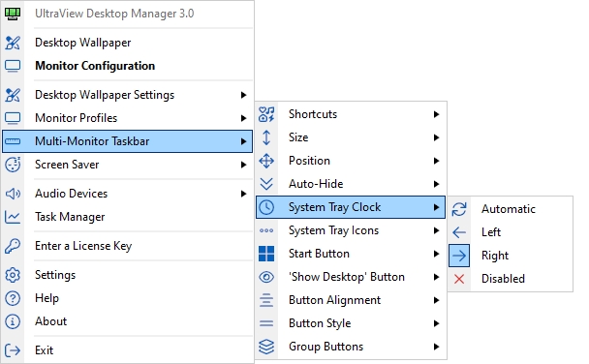Select Automatic clock position option
This screenshot has height=364, width=589.
click(x=511, y=209)
